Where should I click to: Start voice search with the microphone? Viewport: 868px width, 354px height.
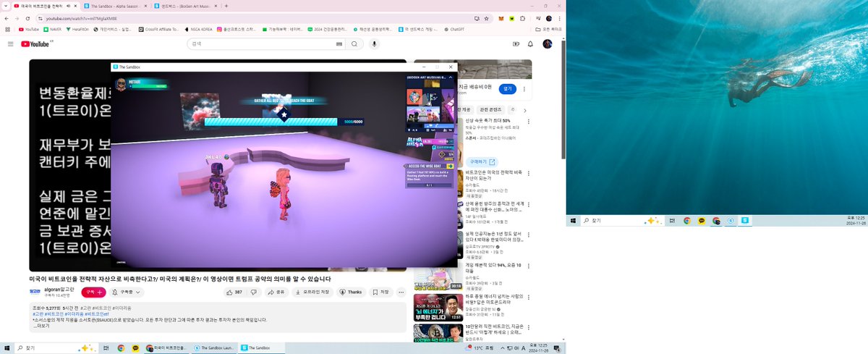coord(374,44)
